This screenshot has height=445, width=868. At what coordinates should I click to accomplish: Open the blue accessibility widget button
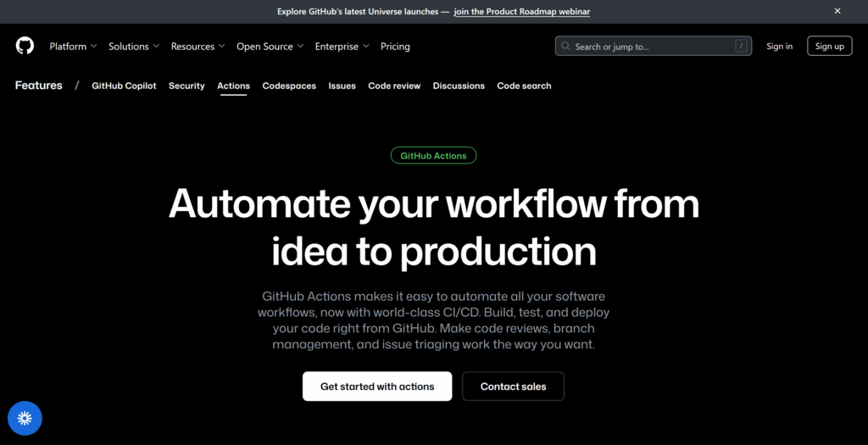click(x=25, y=418)
